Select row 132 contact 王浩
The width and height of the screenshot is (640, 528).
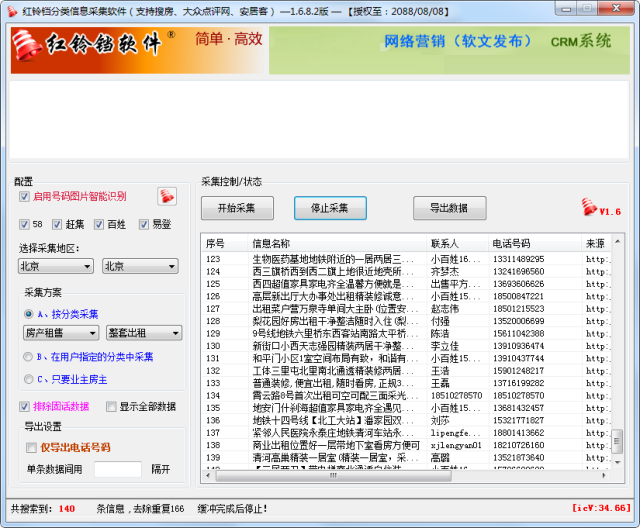[440, 371]
